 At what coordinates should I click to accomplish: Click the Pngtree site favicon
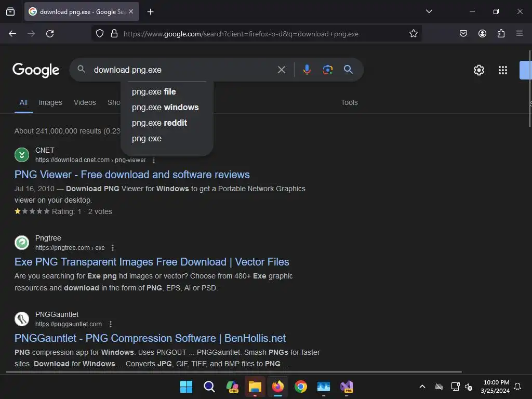(22, 243)
